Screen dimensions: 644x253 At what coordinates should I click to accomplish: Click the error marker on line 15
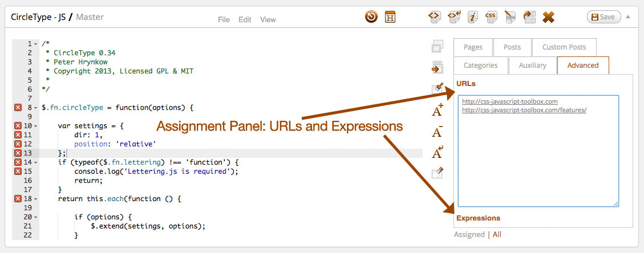pyautogui.click(x=18, y=171)
